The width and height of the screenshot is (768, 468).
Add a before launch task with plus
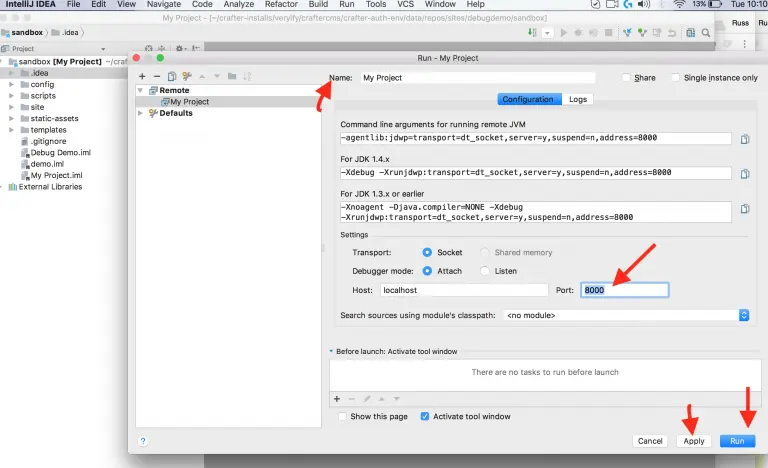tap(336, 398)
